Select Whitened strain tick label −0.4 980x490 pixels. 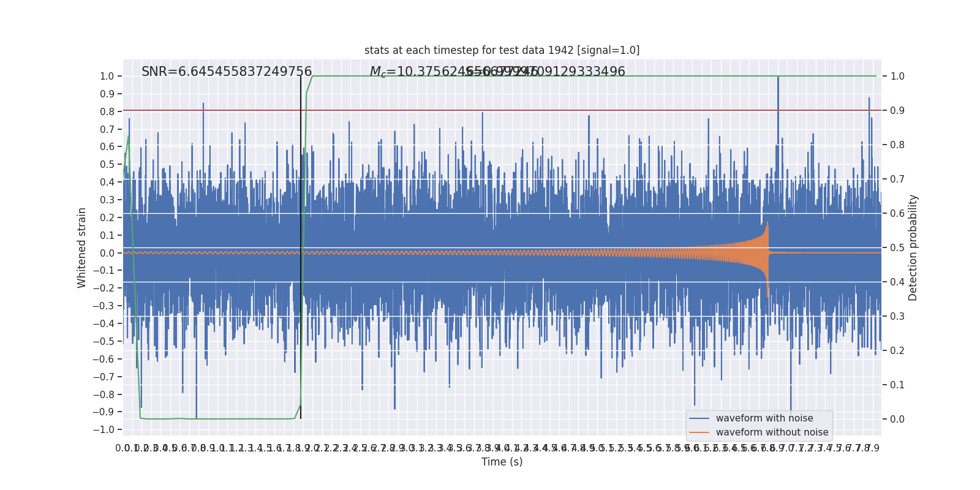(x=104, y=324)
